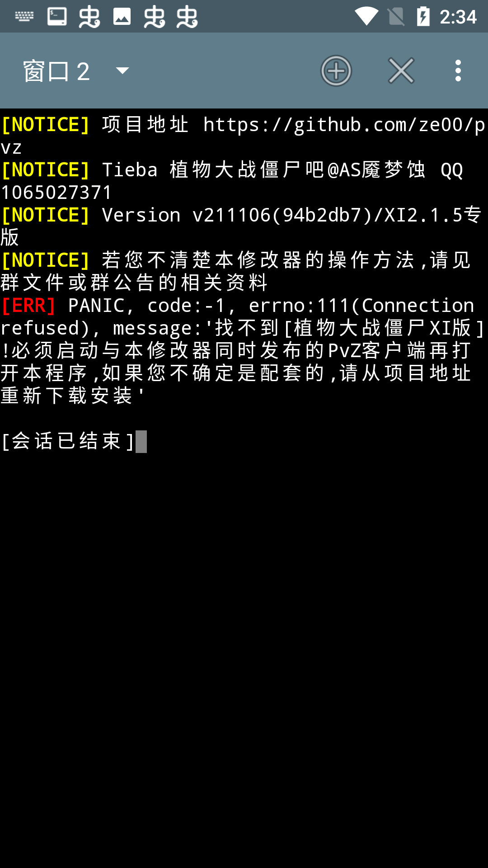The image size is (488, 868).
Task: Select the 窗口 2 window title
Action: click(56, 71)
